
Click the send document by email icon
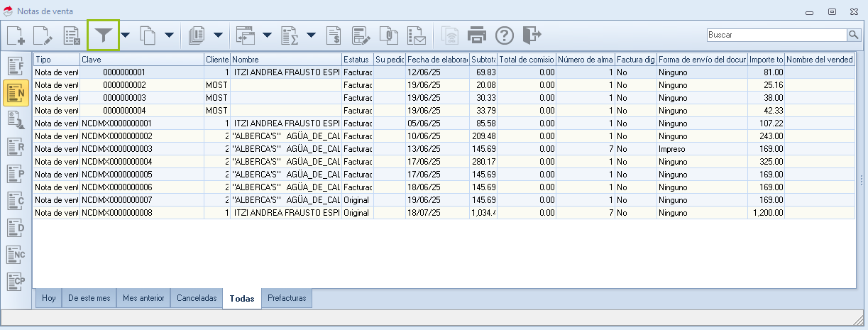(415, 35)
